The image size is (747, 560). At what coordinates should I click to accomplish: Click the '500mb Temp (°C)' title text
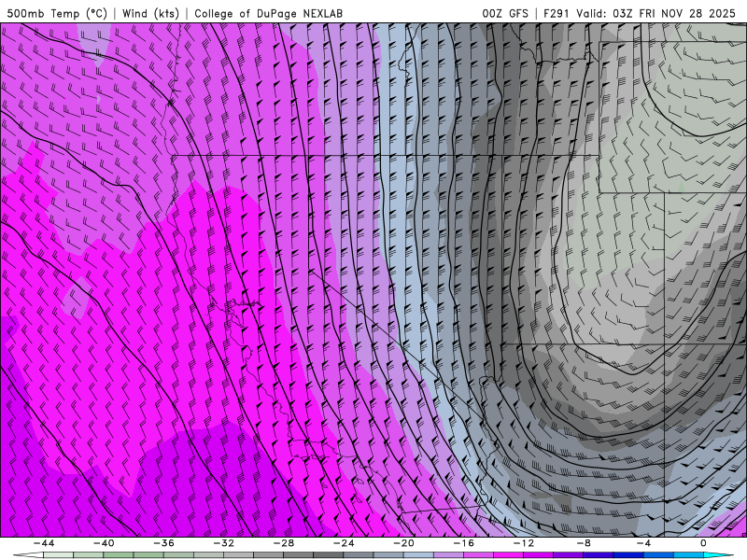click(x=57, y=13)
